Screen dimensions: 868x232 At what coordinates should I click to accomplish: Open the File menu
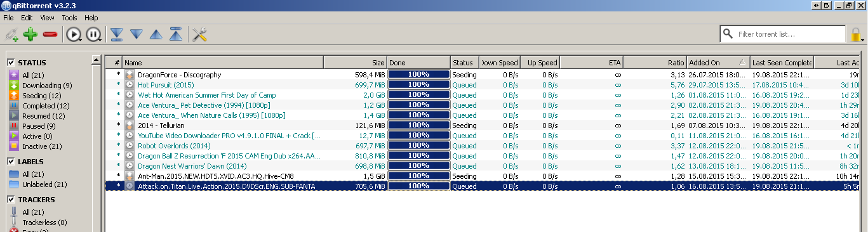pyautogui.click(x=9, y=18)
